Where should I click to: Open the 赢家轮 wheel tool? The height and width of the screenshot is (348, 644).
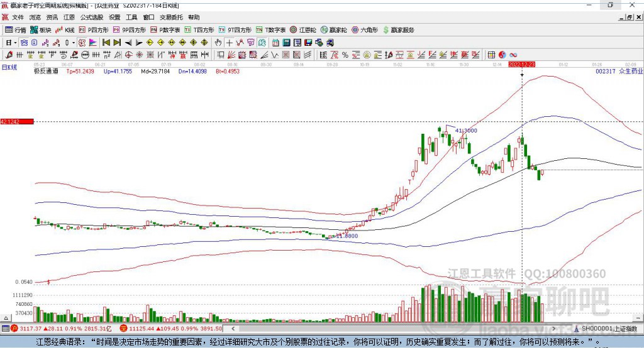point(333,30)
